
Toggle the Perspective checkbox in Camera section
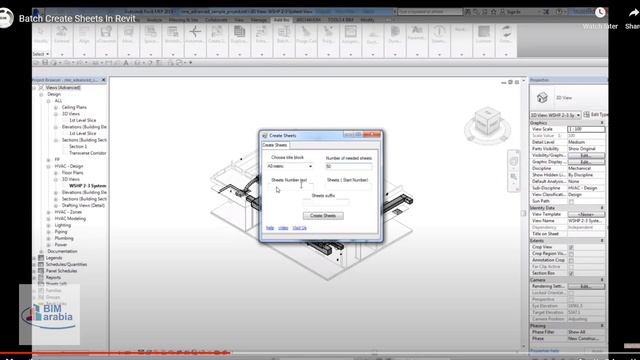coord(571,300)
